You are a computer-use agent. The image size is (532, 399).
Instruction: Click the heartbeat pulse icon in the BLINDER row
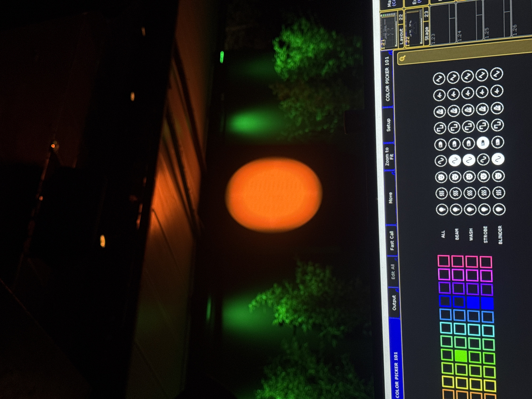[497, 91]
